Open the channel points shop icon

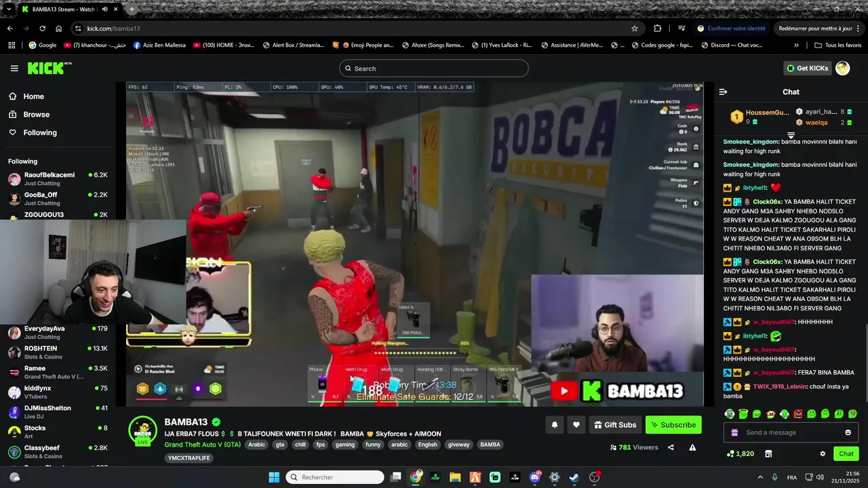point(768,453)
